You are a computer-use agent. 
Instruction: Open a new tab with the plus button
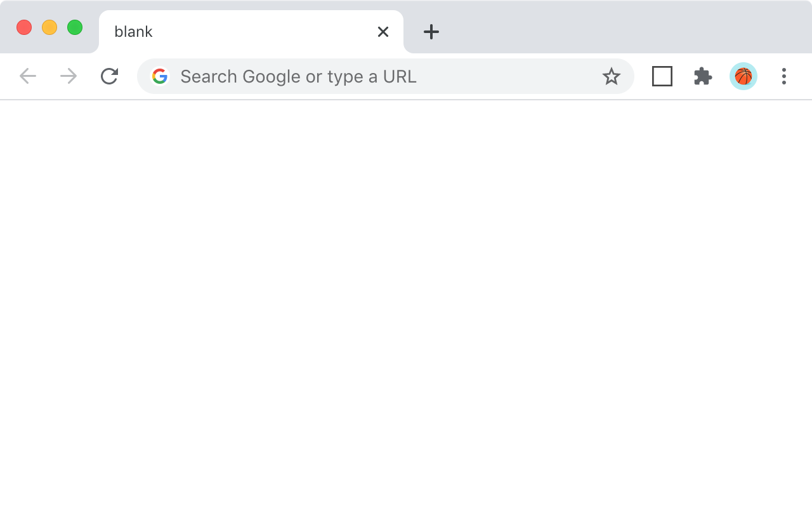(431, 32)
